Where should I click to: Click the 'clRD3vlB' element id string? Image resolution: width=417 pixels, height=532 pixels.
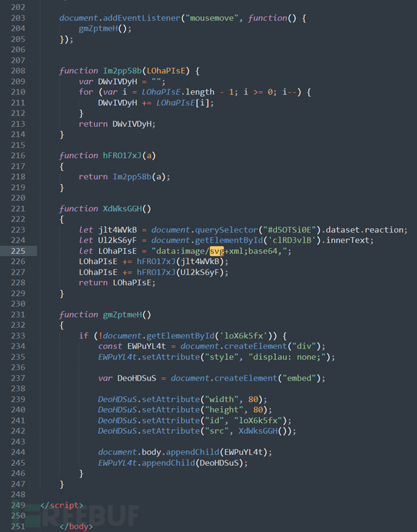[292, 240]
